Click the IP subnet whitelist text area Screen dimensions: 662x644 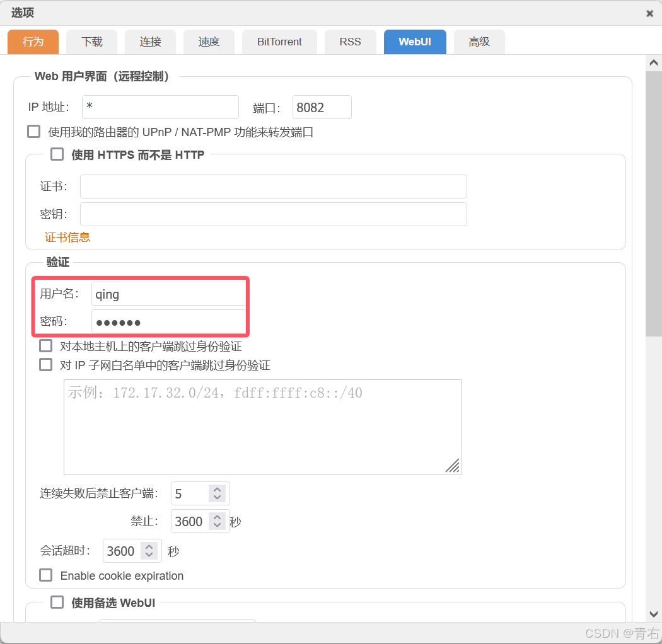coord(263,427)
